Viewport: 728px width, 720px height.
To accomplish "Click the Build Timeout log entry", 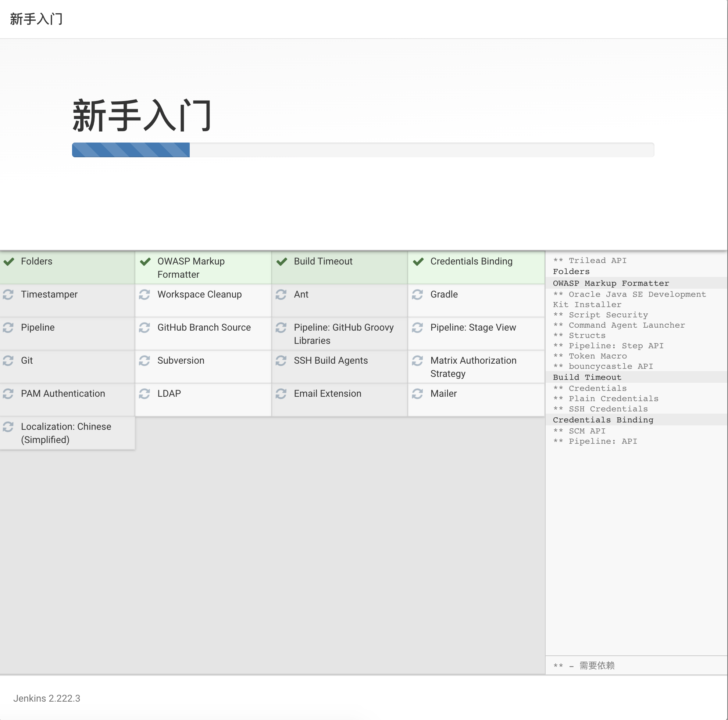I will click(587, 377).
